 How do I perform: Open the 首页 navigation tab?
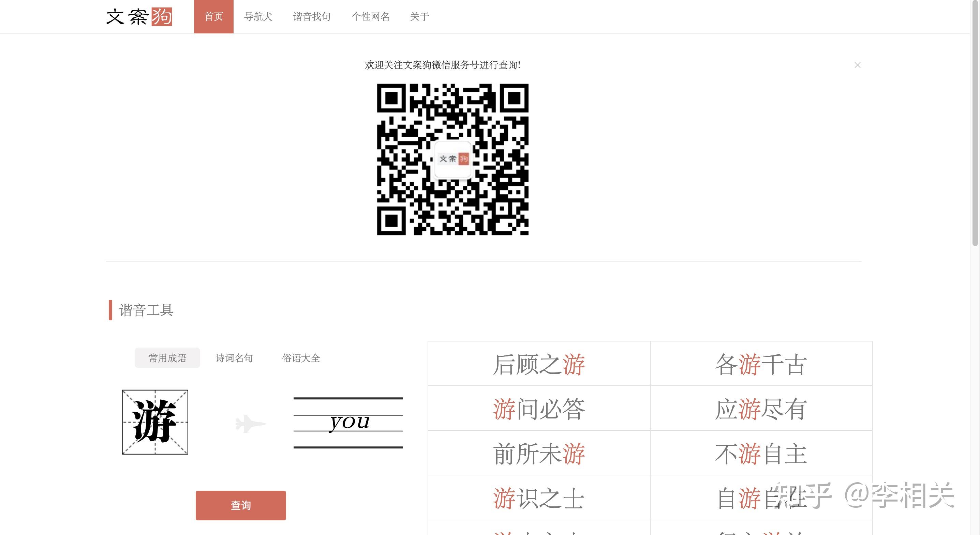(213, 17)
